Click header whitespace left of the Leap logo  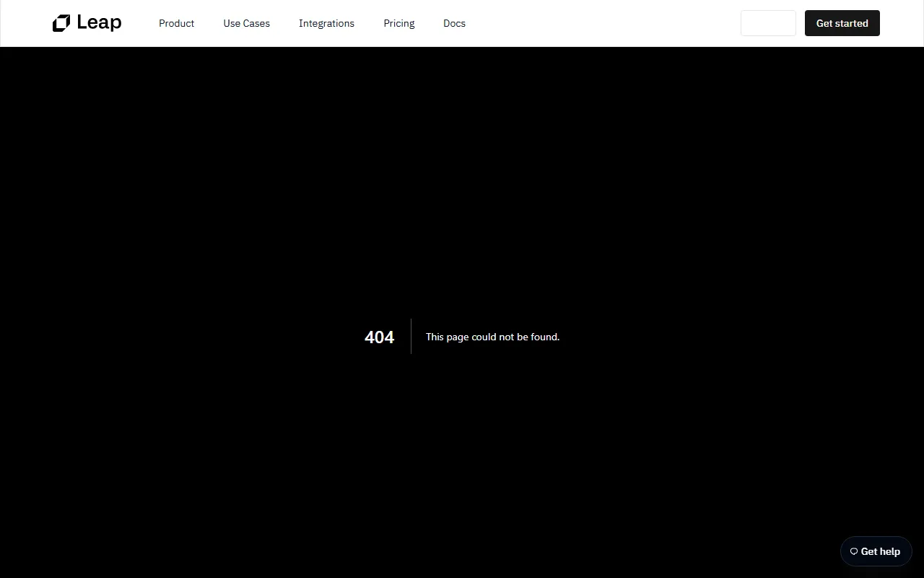(x=25, y=23)
